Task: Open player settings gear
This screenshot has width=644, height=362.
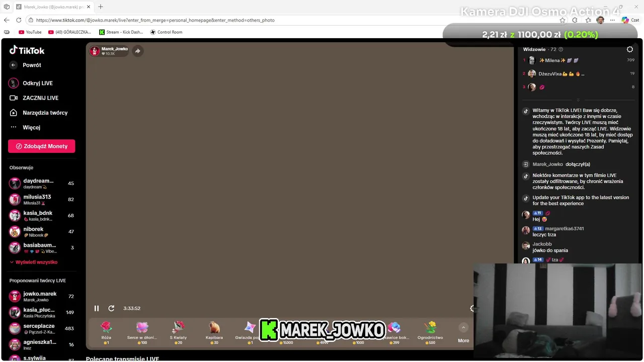Action: tap(472, 308)
